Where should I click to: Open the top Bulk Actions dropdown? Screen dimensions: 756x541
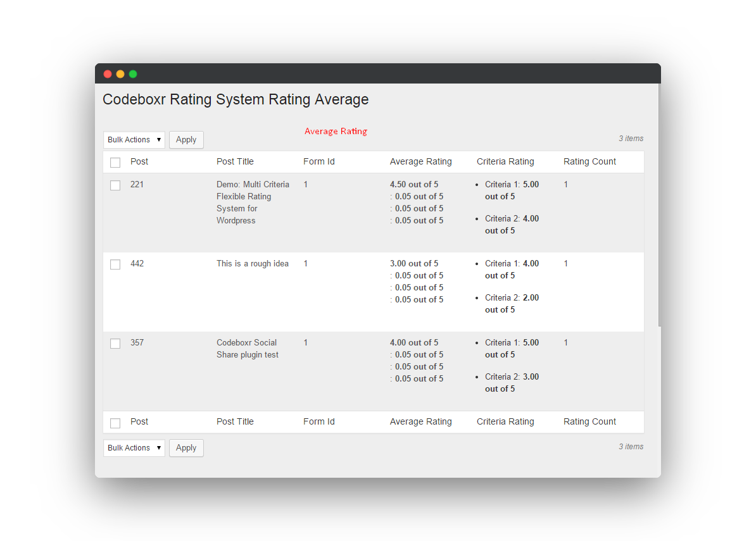(134, 140)
